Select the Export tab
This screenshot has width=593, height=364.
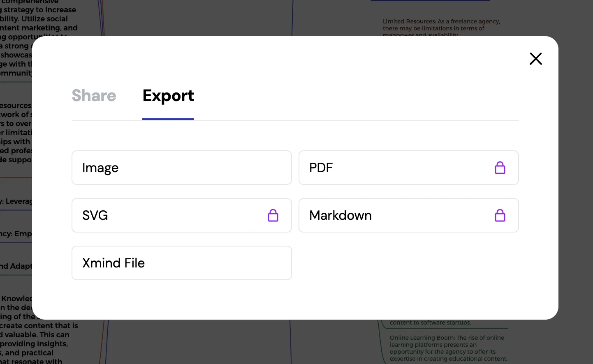[168, 96]
